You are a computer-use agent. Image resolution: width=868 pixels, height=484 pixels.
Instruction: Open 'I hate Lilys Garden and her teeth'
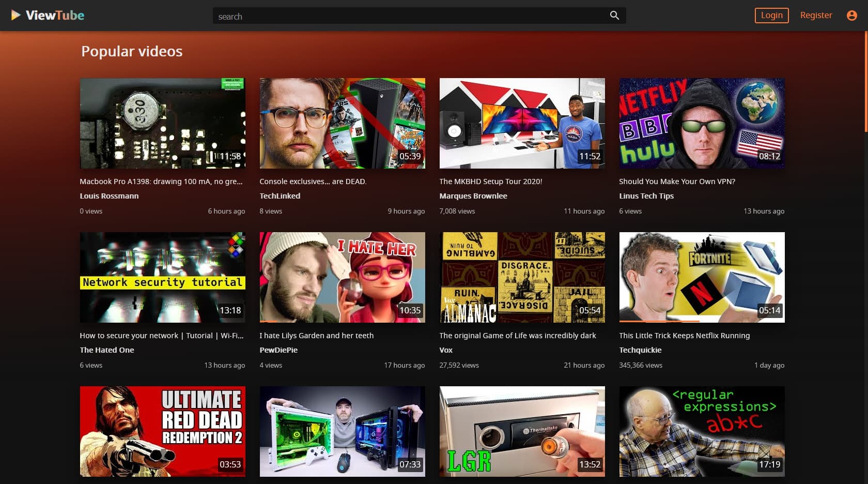(317, 335)
